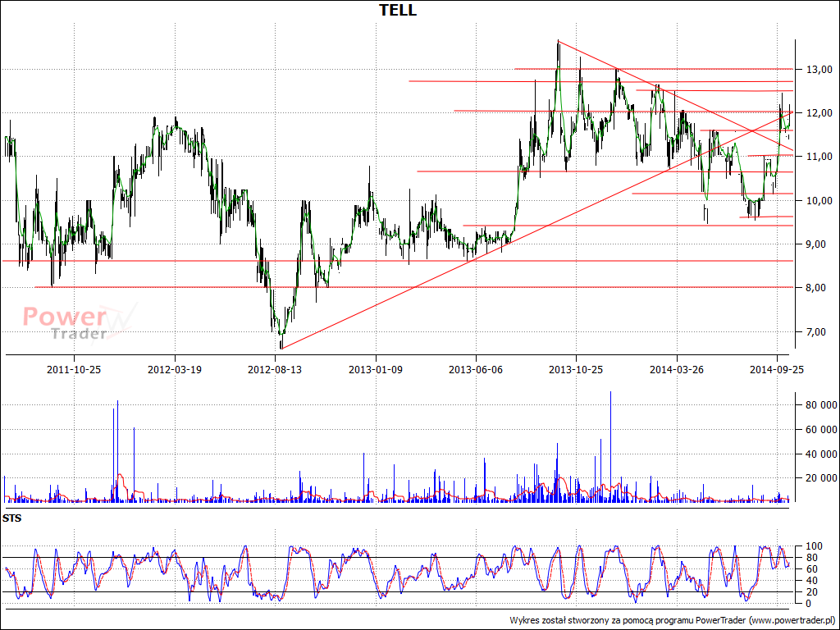840x630 pixels.
Task: Click the PowerTrader credit text at bottom
Action: tap(673, 620)
